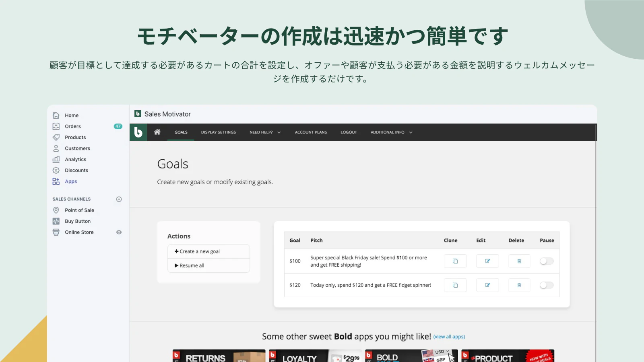Toggle pause for the $120 goal
This screenshot has width=644, height=362.
[x=547, y=285]
